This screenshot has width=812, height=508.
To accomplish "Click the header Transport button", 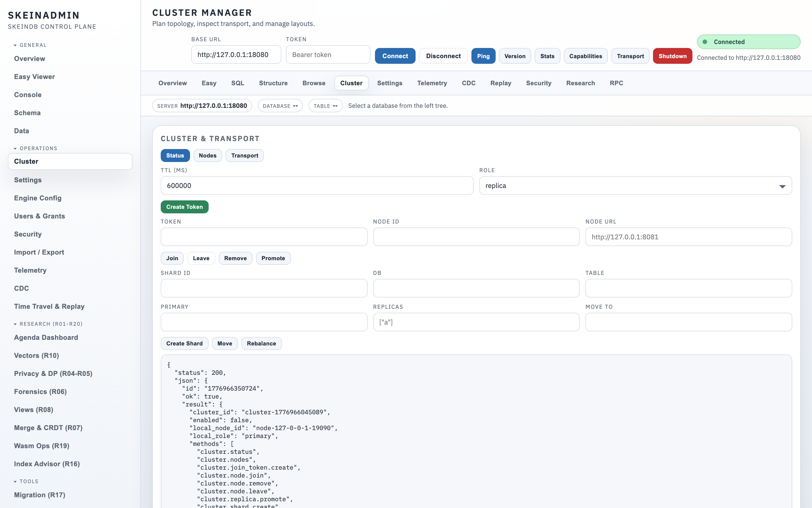I will click(x=630, y=56).
